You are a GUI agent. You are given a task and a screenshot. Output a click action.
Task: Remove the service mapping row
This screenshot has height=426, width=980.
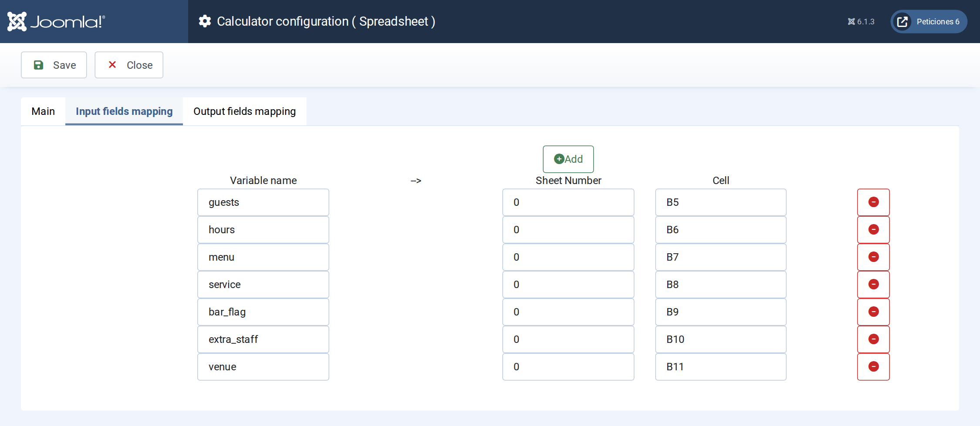873,285
